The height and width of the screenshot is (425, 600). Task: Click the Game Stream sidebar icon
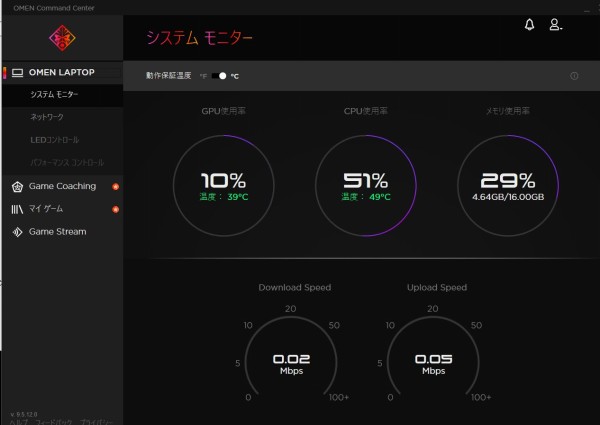tap(17, 232)
